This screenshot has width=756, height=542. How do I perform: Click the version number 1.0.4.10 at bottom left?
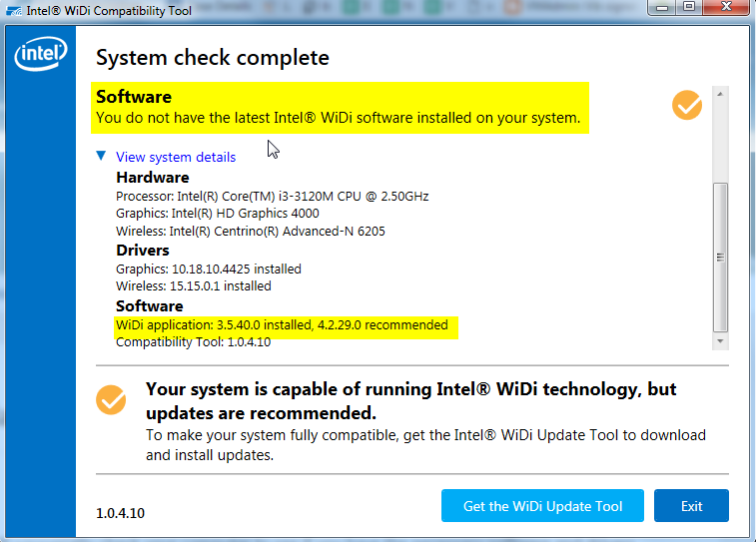coord(120,513)
